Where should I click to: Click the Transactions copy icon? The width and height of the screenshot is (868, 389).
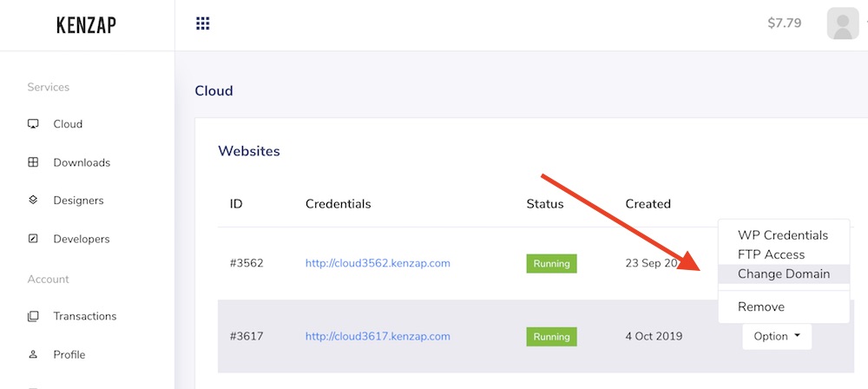33,316
